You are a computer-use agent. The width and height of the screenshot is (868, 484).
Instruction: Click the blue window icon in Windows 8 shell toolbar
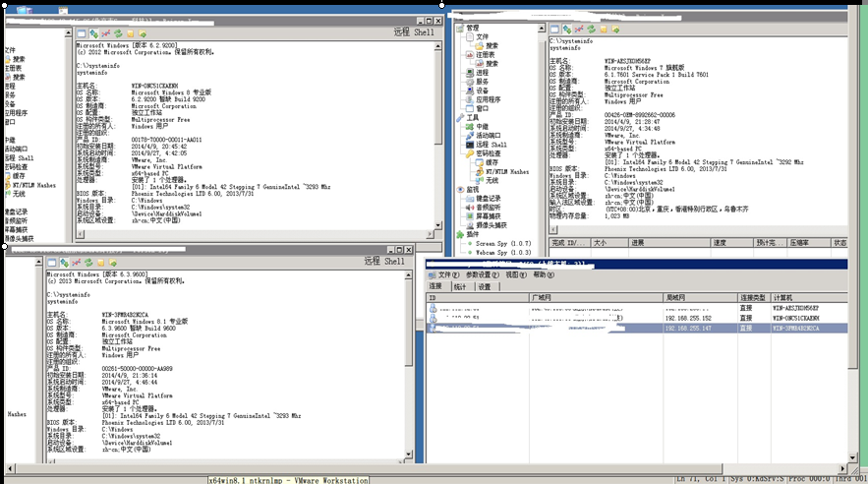point(82,33)
